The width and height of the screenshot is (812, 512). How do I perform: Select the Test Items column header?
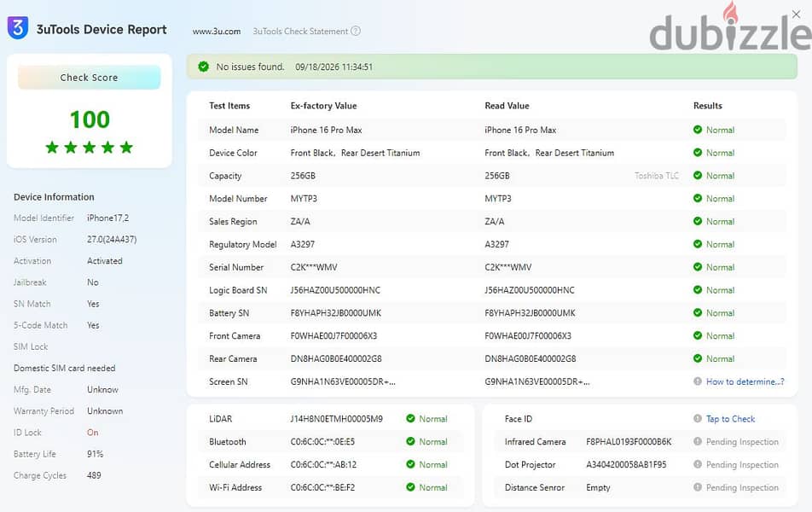coord(229,106)
